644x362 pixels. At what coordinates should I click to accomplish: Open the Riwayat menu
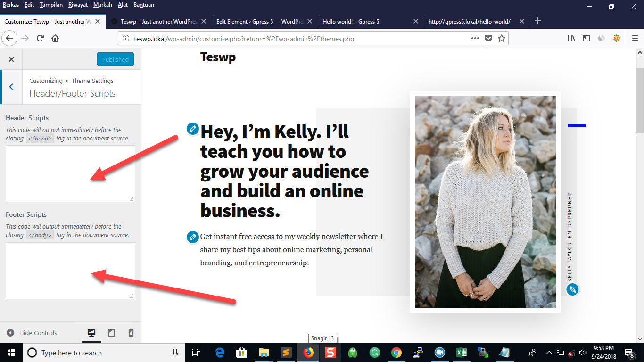(78, 5)
